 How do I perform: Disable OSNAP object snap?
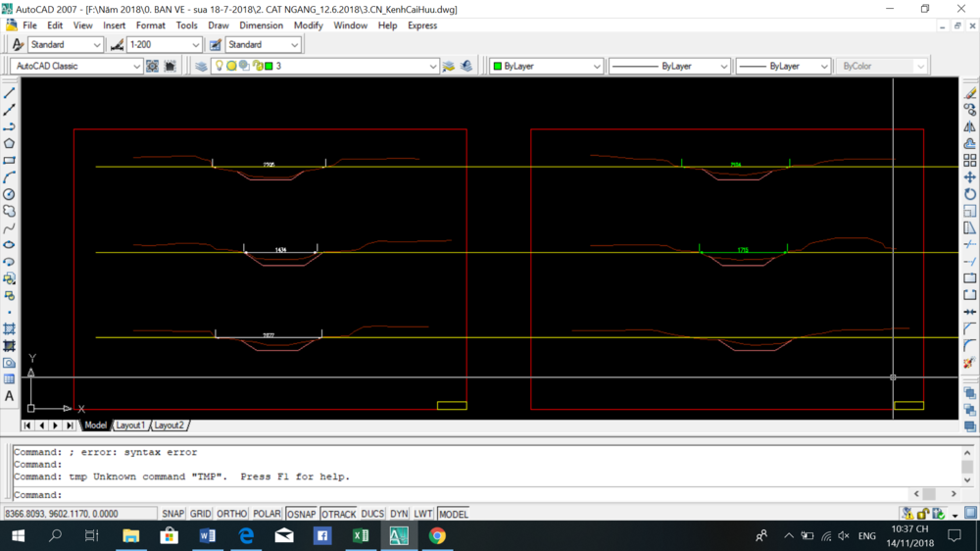301,514
